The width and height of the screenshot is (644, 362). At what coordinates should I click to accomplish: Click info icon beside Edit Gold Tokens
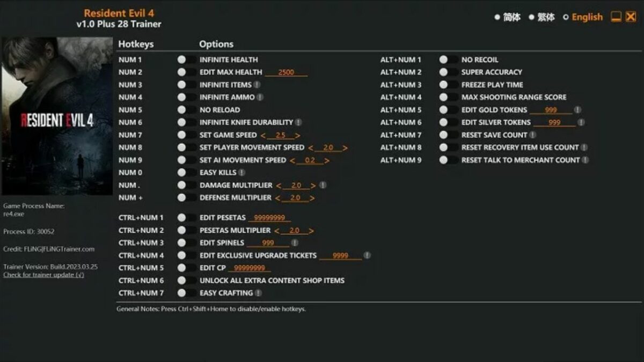(577, 110)
